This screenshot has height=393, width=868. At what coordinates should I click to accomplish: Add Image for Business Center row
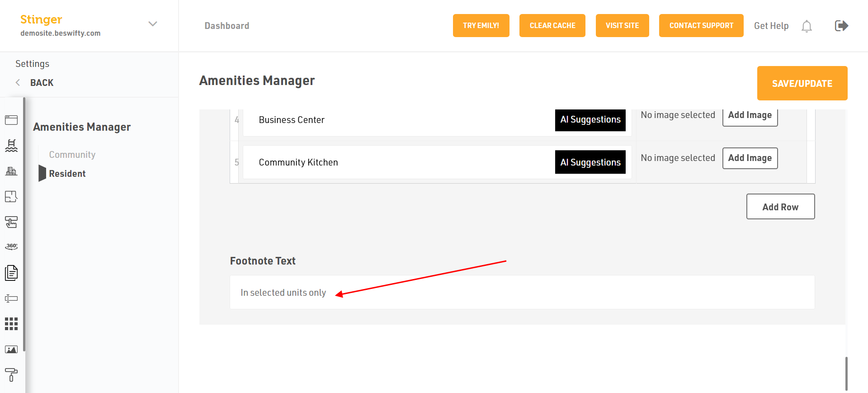(x=750, y=116)
